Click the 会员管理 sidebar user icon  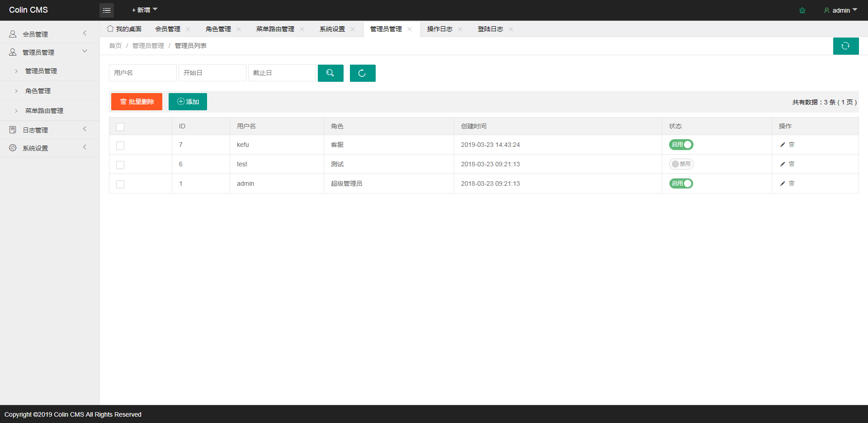pyautogui.click(x=13, y=34)
